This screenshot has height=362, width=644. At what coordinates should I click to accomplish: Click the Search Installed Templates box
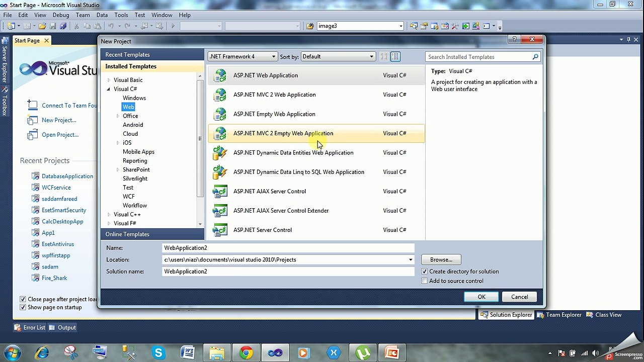pos(483,57)
